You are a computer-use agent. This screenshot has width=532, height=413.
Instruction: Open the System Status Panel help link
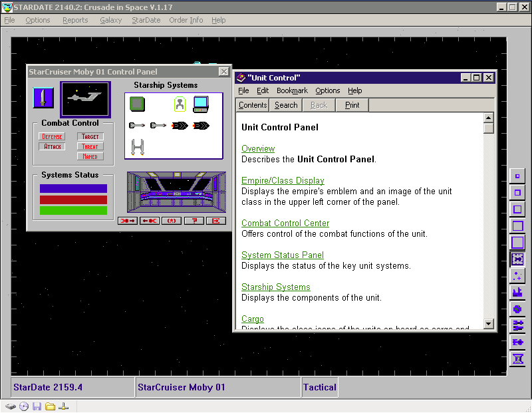(x=282, y=255)
